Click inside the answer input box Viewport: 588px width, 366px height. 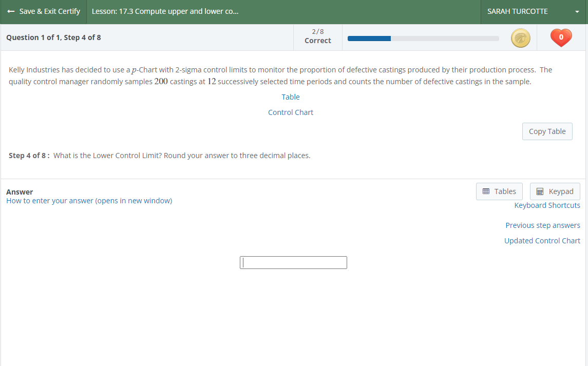click(293, 262)
